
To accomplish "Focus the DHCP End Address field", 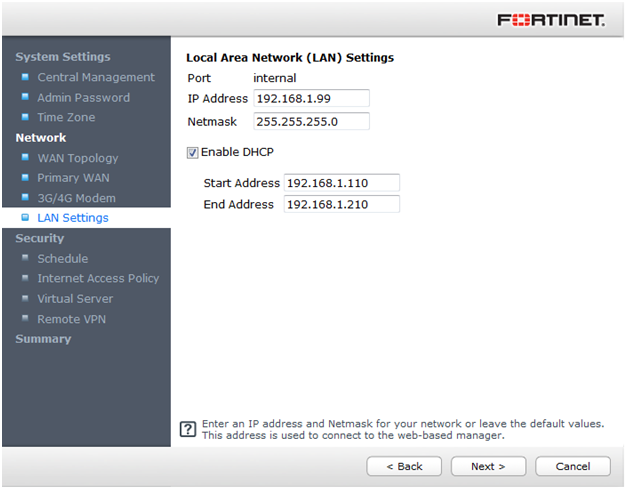I will coord(342,204).
